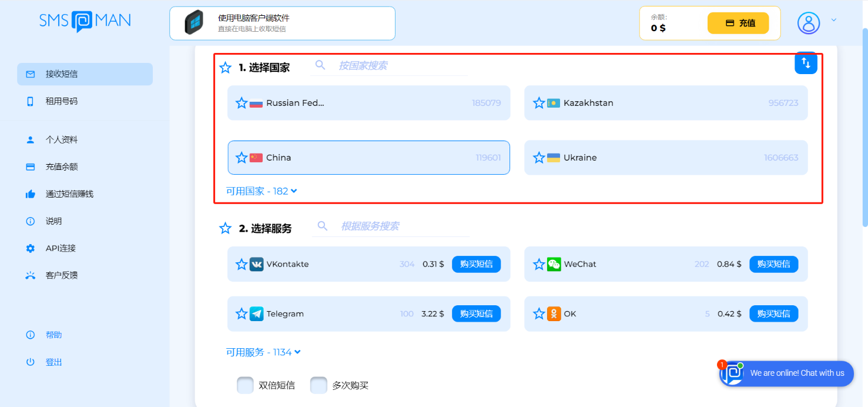Check the 多次购买 option

click(x=319, y=385)
